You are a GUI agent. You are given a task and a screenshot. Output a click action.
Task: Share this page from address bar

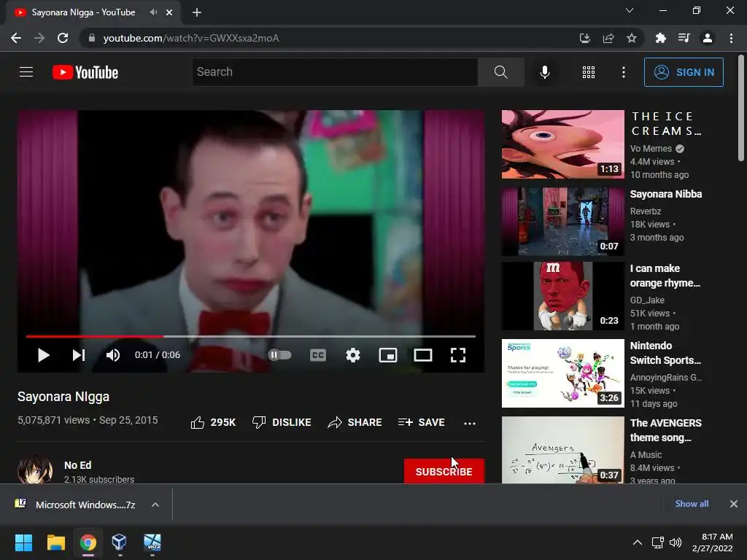(608, 38)
